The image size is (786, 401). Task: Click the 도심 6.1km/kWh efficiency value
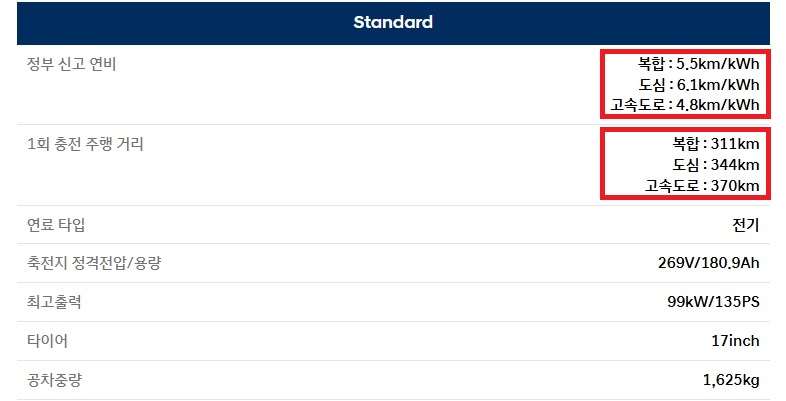[x=699, y=84]
